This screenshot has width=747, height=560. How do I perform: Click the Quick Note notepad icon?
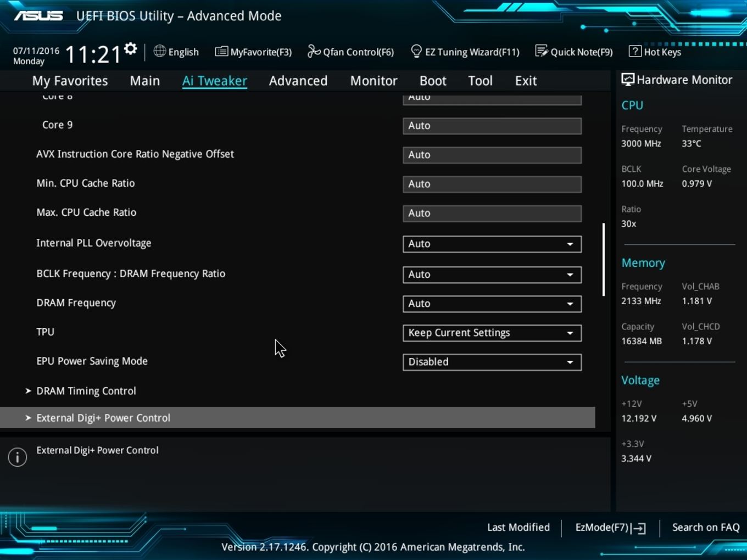[x=542, y=51]
